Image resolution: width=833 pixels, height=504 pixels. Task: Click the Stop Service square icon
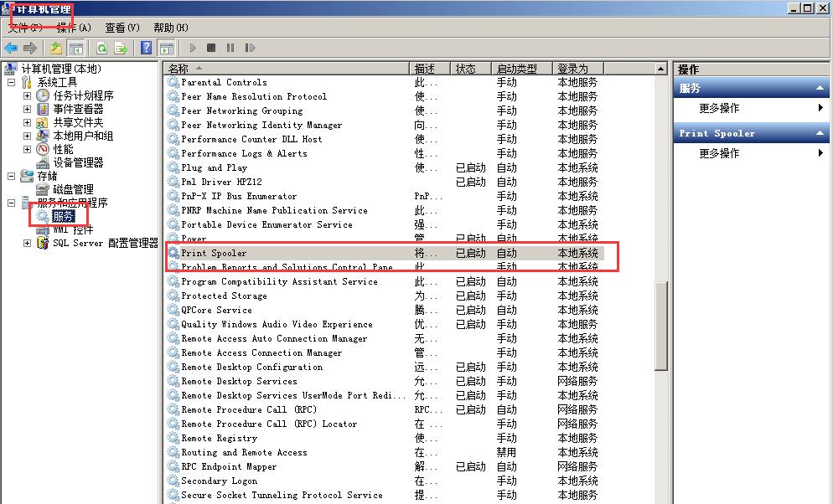[x=211, y=48]
